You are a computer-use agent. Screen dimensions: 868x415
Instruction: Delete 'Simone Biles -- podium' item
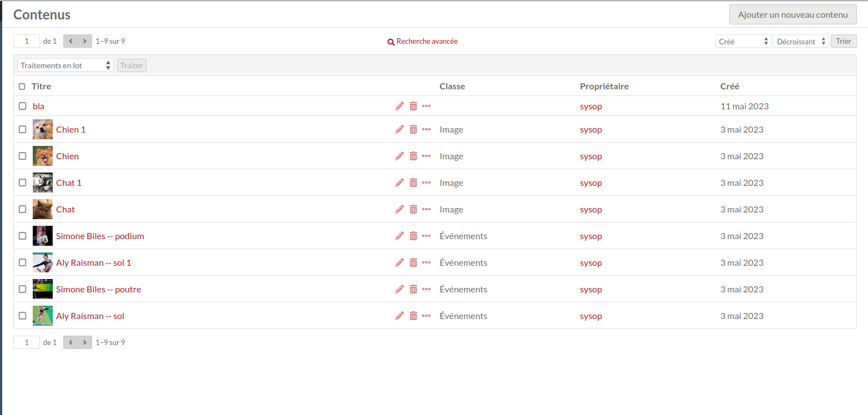pyautogui.click(x=413, y=236)
